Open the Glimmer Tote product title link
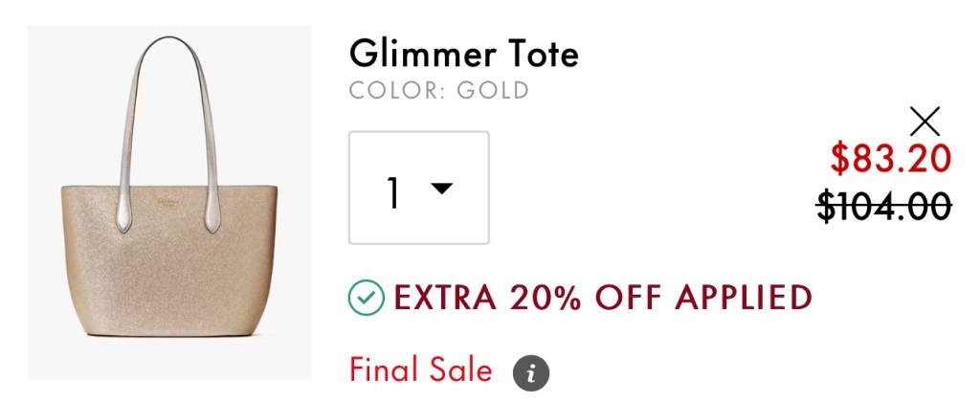Screen dimensions: 980x403 coord(463,53)
